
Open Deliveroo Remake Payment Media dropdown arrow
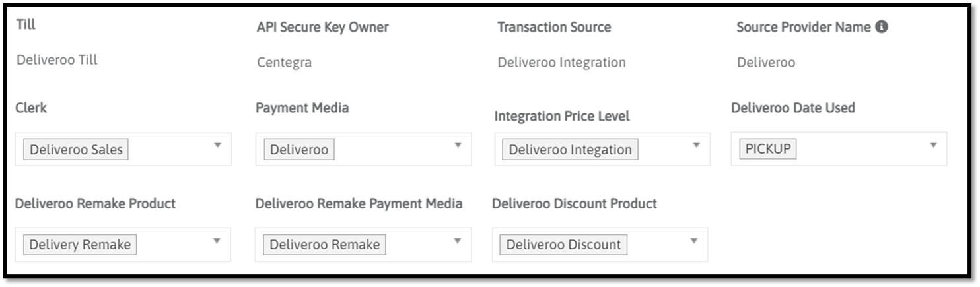point(457,241)
